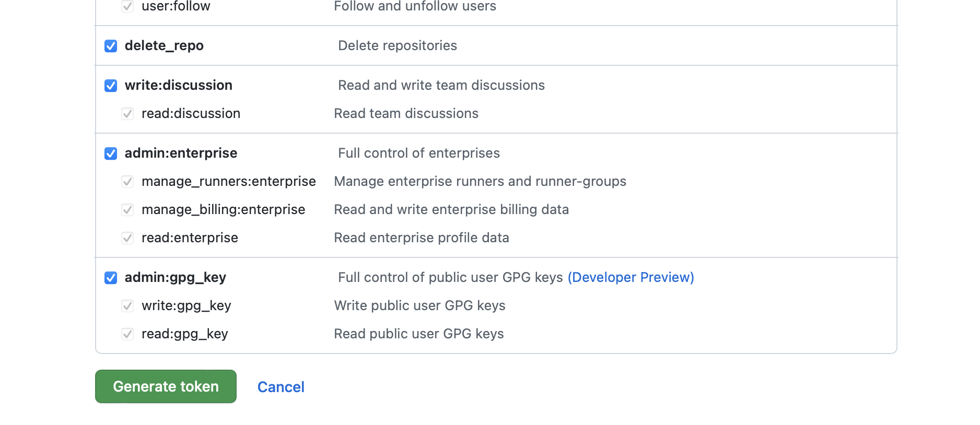980x425 pixels.
Task: Select the write:discussion label
Action: (178, 85)
